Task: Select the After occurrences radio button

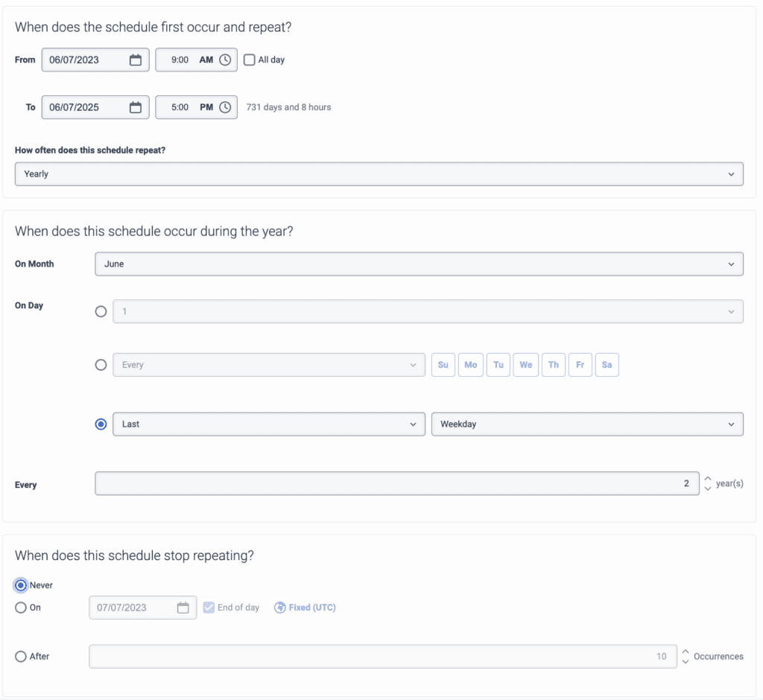Action: pyautogui.click(x=21, y=656)
